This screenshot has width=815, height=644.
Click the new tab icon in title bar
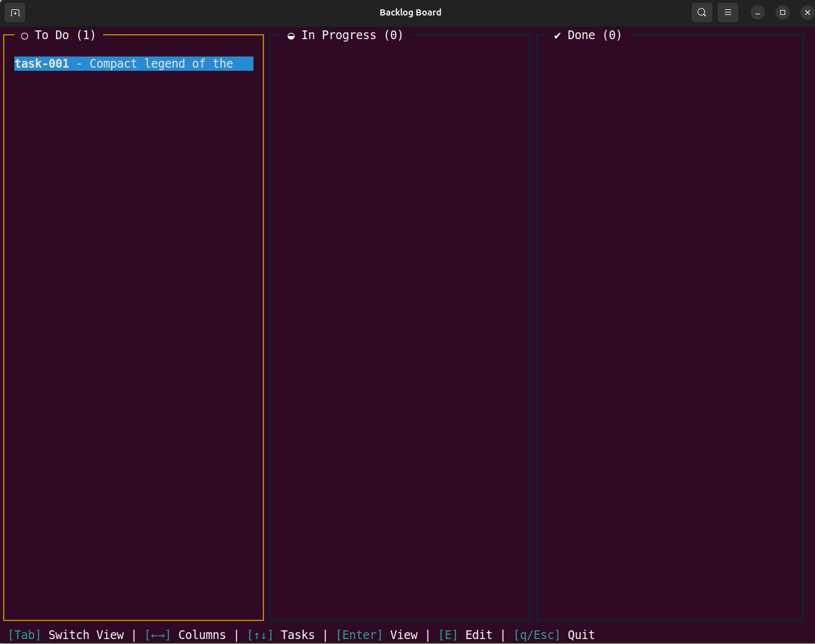(x=15, y=12)
